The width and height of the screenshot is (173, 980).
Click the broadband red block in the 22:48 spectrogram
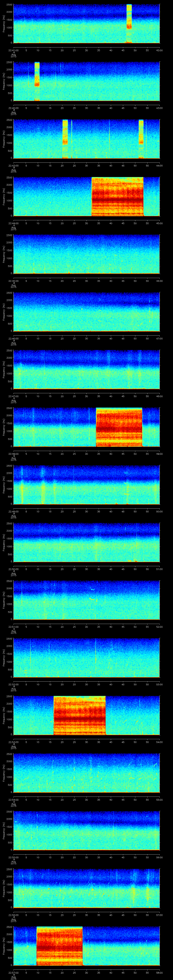coord(119,427)
